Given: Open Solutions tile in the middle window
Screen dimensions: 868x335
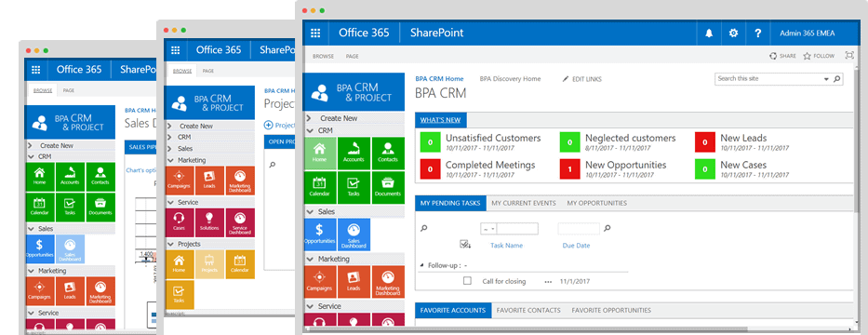Looking at the screenshot, I should click(210, 222).
